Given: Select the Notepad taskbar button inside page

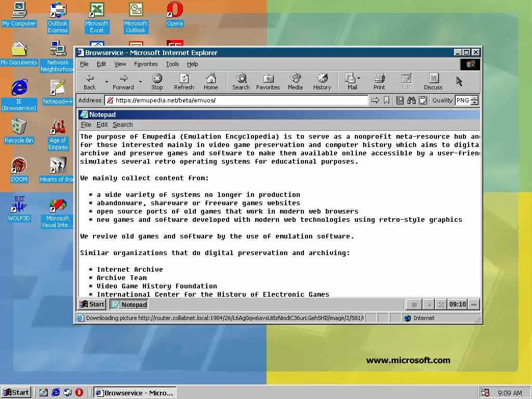Looking at the screenshot, I should coord(129,304).
